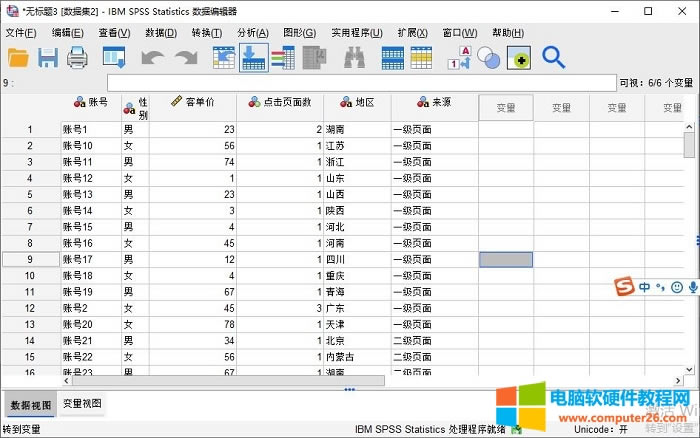Screen dimensions: 700x438
Task: Click the Print icon in the toolbar
Action: (x=78, y=57)
